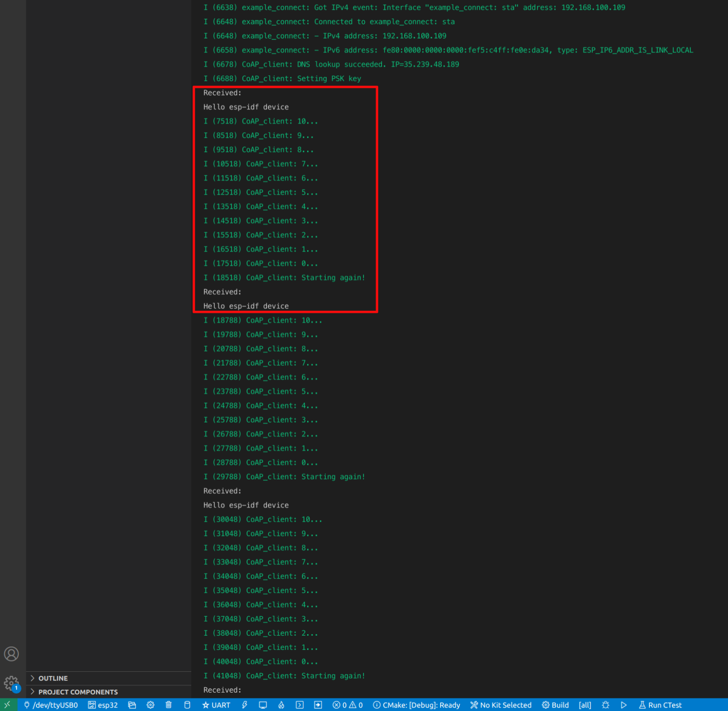Build, flash and monitor via flame icon
This screenshot has width=728, height=711.
281,705
